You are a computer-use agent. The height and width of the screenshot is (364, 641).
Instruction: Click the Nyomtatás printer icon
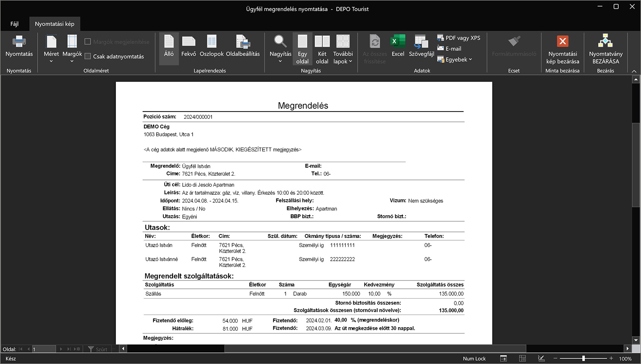click(19, 42)
